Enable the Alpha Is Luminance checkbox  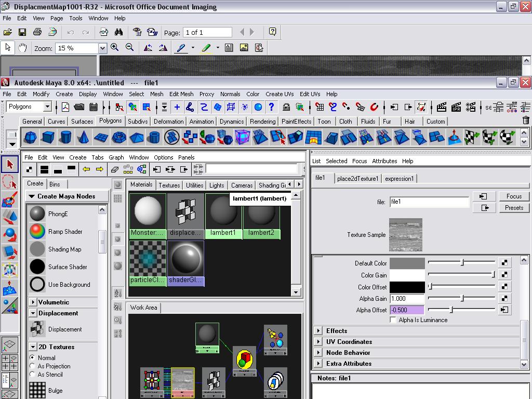coord(393,320)
